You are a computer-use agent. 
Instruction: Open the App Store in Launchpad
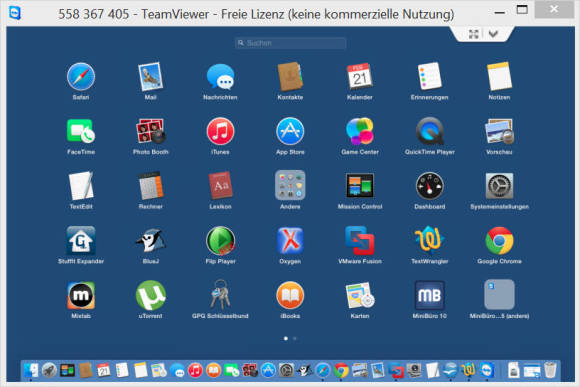(x=290, y=131)
